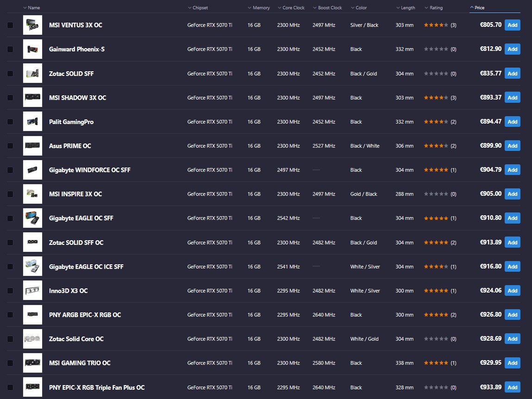Check Gigabyte EAGLE OC SFF row box
532x399 pixels.
[10, 218]
